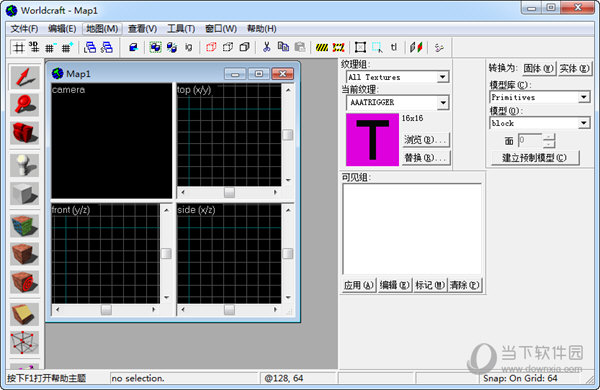This screenshot has height=390, width=600.
Task: Click the last toolbar run-map icon
Action: [x=439, y=47]
